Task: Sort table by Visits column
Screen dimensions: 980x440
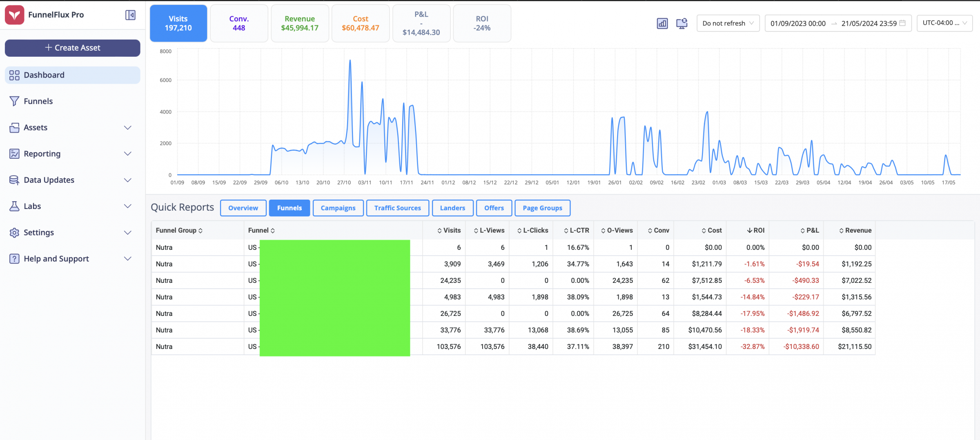Action: tap(449, 231)
